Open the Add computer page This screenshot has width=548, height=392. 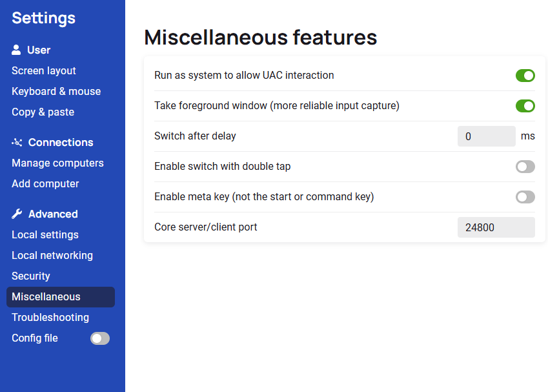click(45, 184)
